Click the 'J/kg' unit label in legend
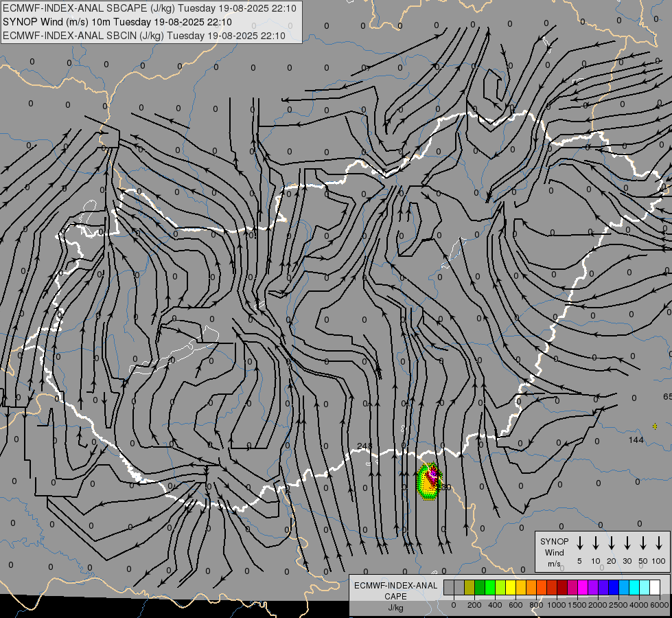This screenshot has height=618, width=672. 395,608
